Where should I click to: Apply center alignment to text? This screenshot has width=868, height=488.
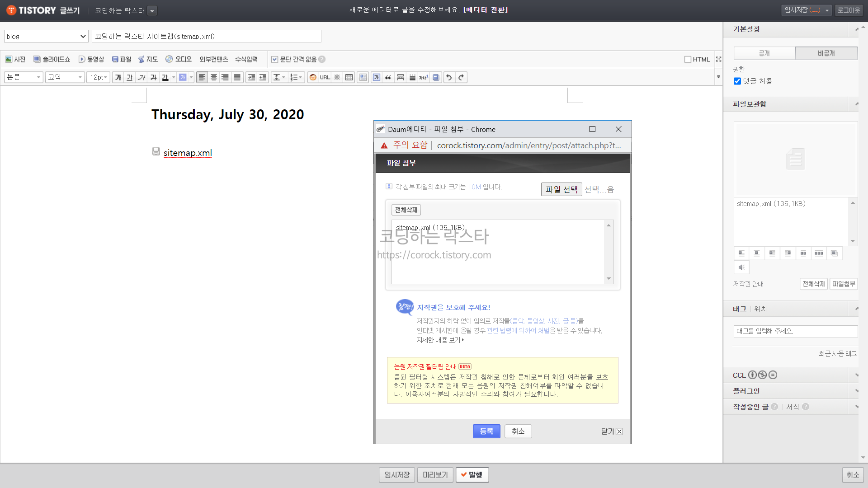tap(214, 77)
